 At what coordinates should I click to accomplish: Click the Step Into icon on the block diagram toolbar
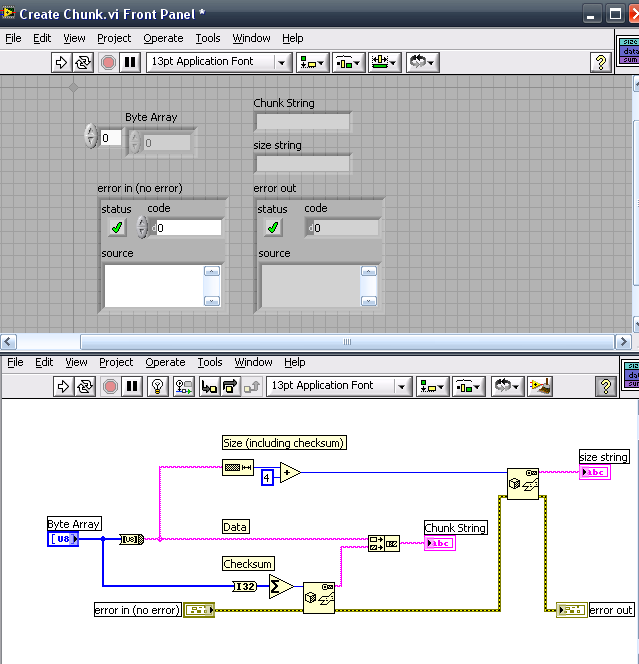[x=209, y=386]
